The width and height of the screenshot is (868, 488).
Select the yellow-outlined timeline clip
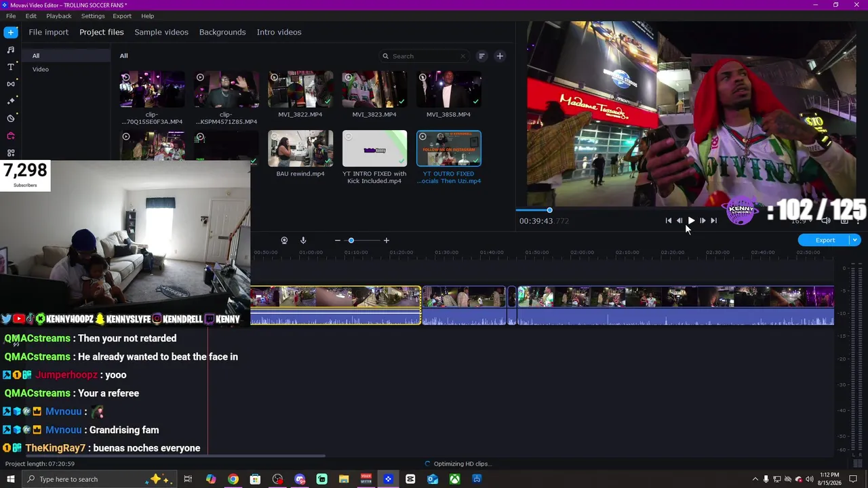click(x=336, y=306)
